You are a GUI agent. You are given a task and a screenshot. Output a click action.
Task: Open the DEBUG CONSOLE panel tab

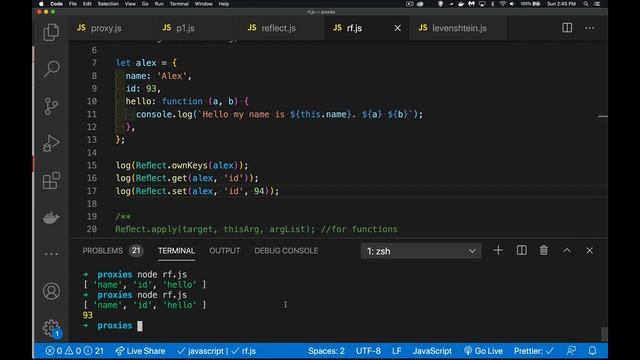286,251
